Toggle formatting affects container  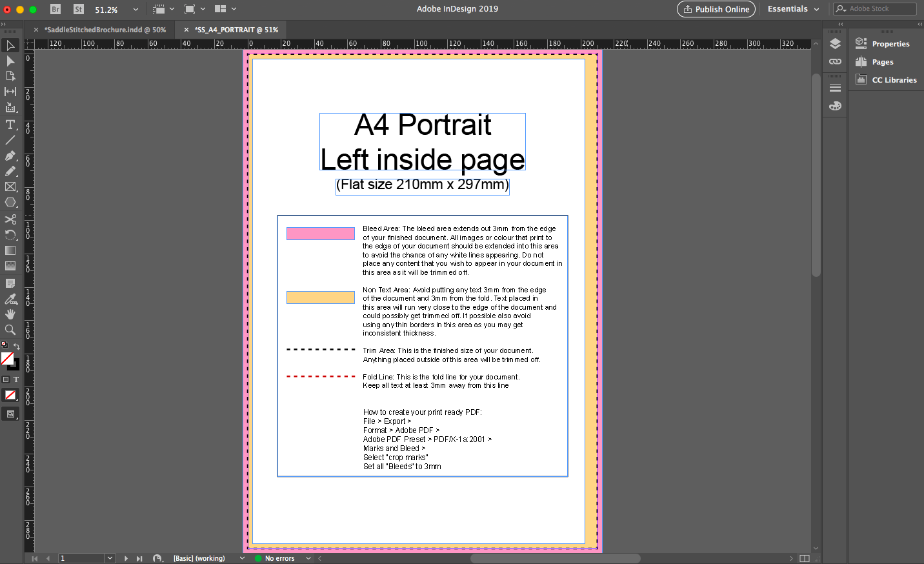tap(6, 379)
